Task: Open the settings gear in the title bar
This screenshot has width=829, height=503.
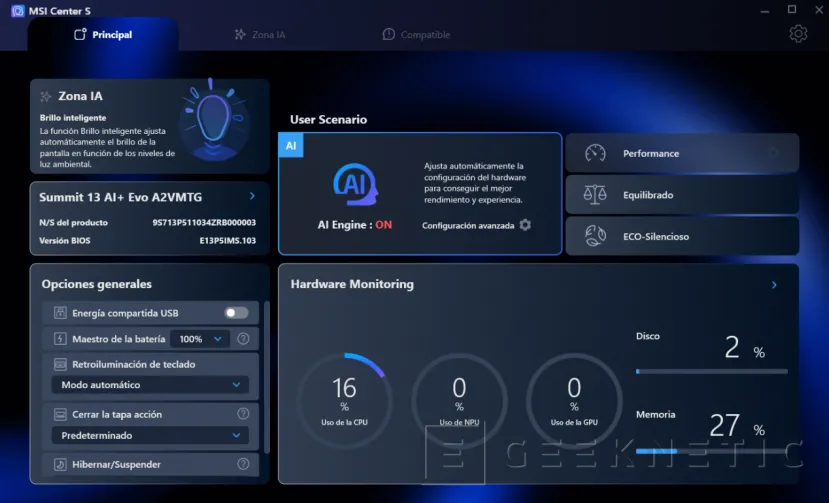Action: [798, 34]
